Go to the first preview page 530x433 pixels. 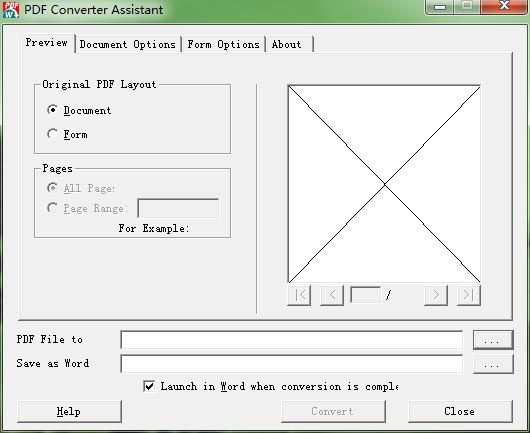pos(299,295)
